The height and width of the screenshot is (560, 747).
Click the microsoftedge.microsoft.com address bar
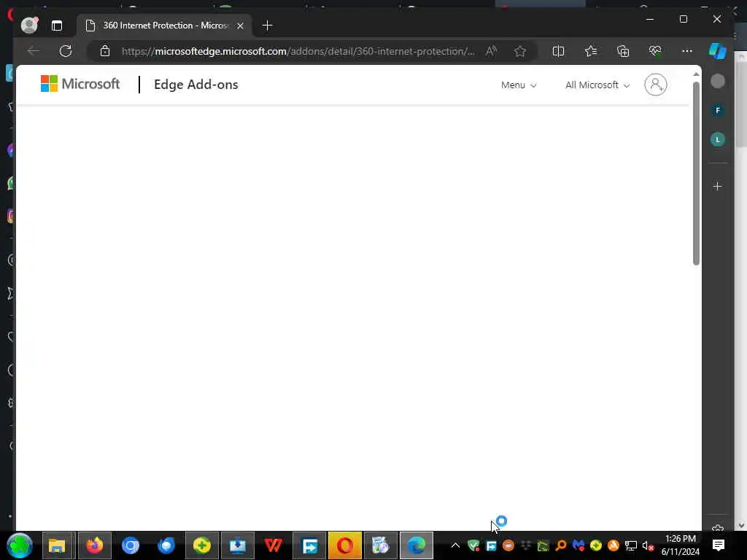pyautogui.click(x=298, y=51)
